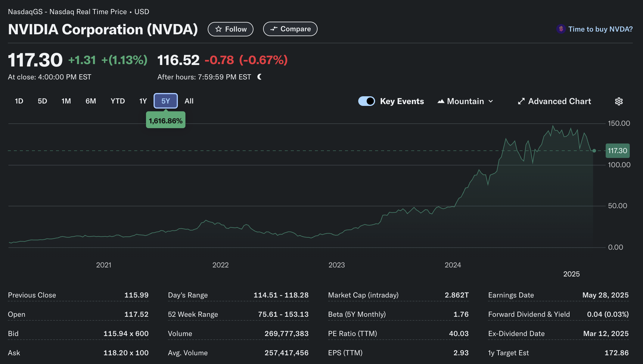Click the Bid value 115.94 x 600

pyautogui.click(x=126, y=334)
